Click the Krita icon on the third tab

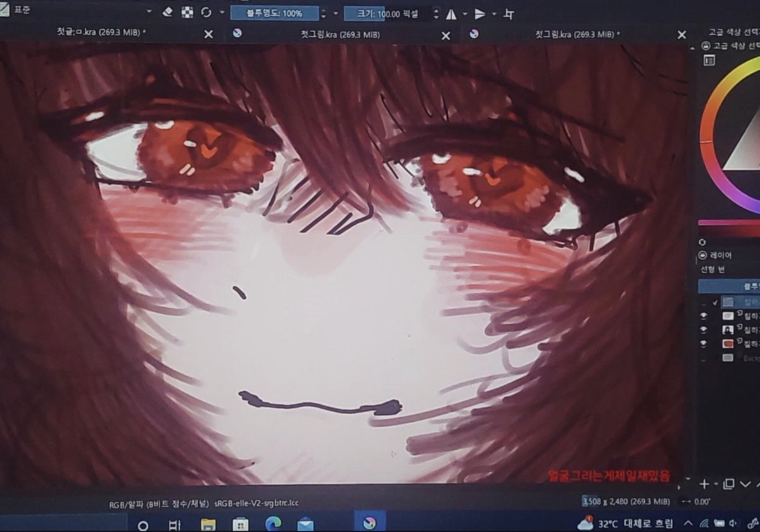(474, 34)
